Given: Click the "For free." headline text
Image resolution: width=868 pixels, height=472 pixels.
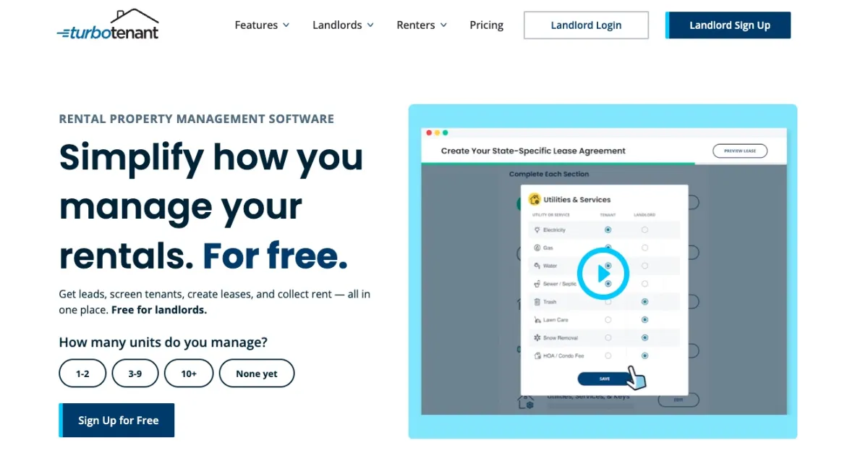Looking at the screenshot, I should tap(275, 256).
